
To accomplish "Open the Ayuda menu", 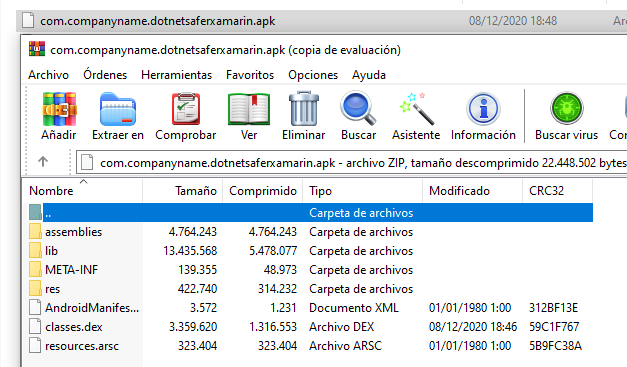I will [369, 75].
